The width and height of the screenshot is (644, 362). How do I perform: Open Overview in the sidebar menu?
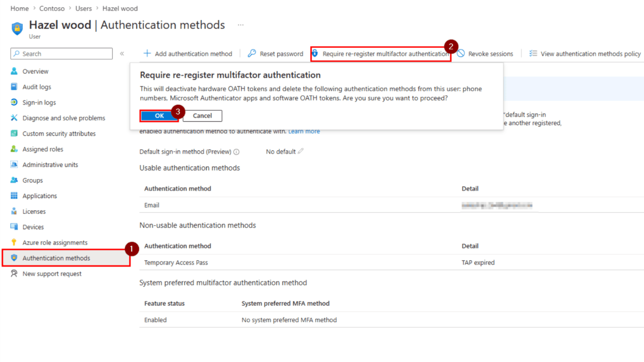click(35, 71)
